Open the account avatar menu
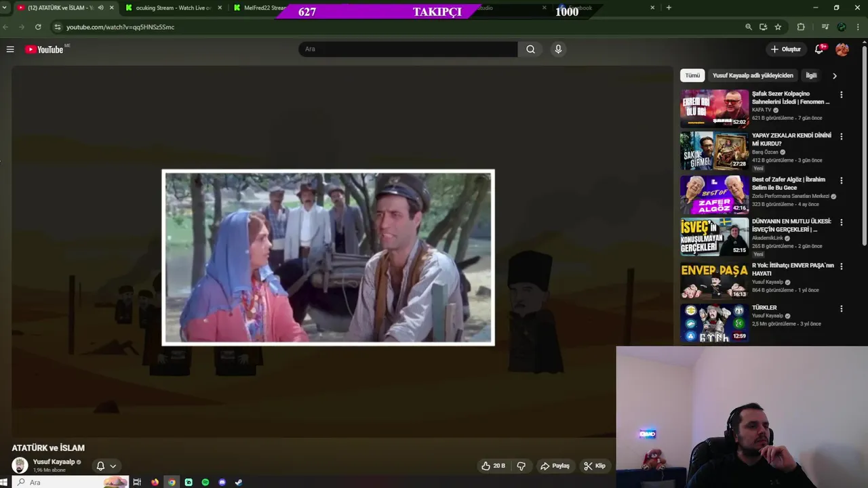Viewport: 868px width, 488px height. (842, 49)
